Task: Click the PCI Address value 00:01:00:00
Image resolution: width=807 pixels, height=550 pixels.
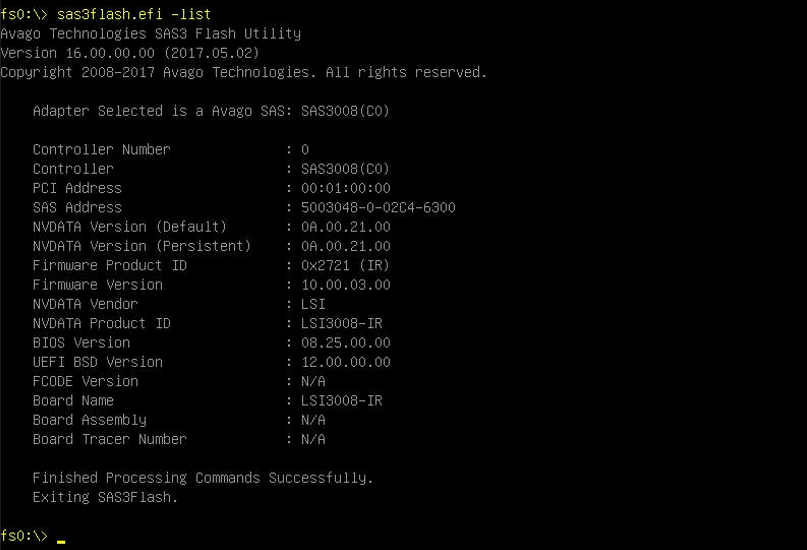Action: pyautogui.click(x=346, y=188)
